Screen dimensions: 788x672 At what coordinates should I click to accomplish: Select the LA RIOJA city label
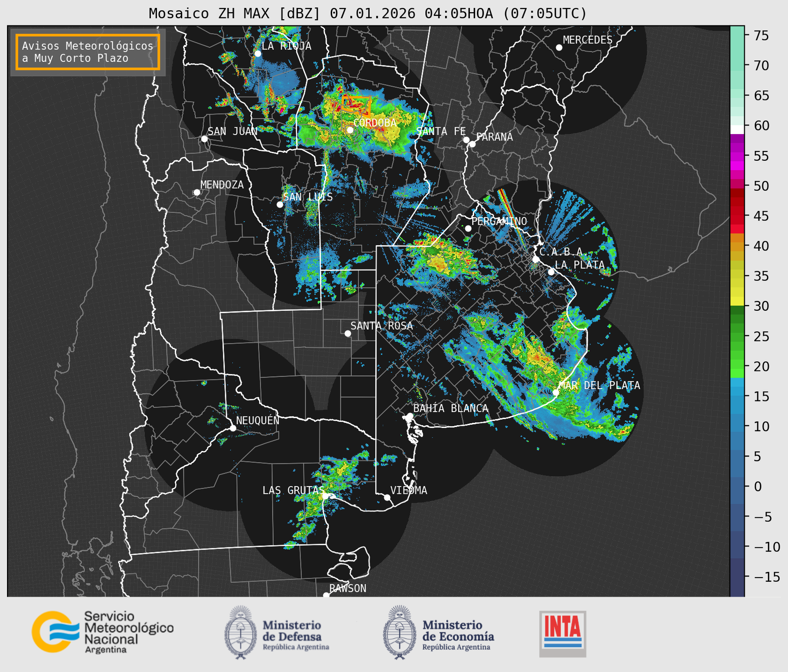point(286,46)
